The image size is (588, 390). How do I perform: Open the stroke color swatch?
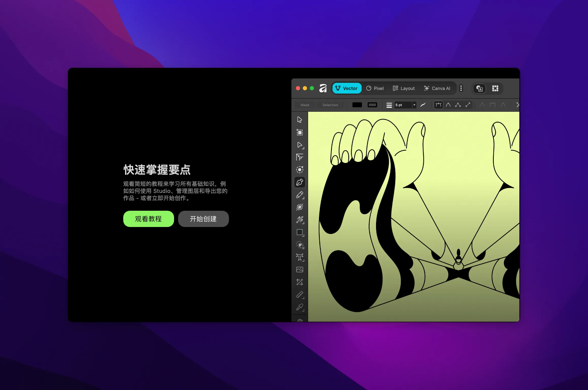pyautogui.click(x=372, y=105)
